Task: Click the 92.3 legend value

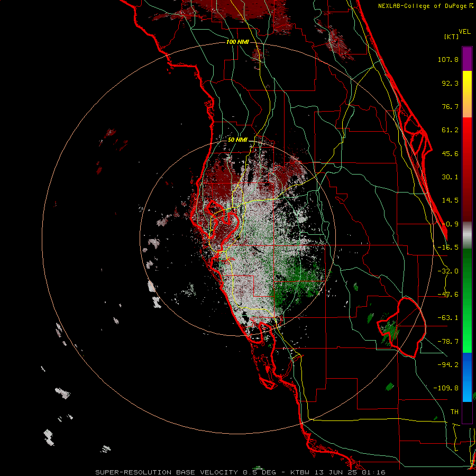Action: point(450,83)
